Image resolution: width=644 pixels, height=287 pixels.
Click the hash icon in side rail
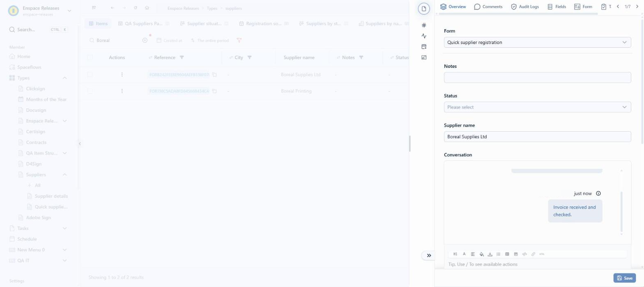(x=424, y=25)
